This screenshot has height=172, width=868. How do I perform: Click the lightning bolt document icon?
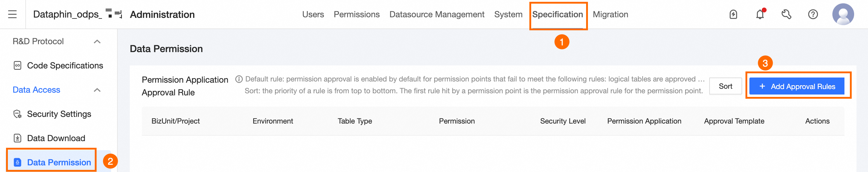[733, 15]
